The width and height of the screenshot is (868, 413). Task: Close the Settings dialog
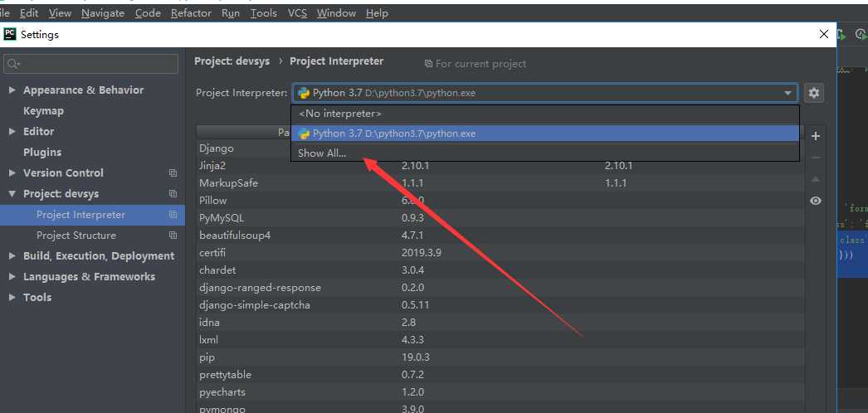tap(824, 34)
